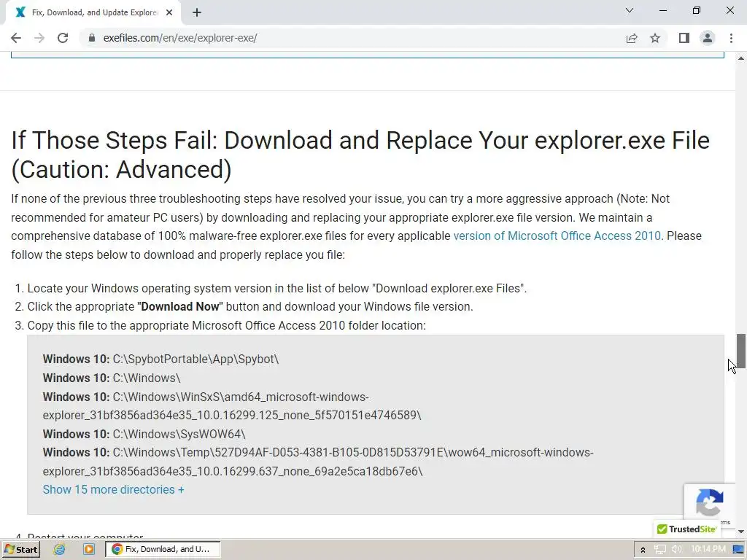The image size is (747, 560).
Task: Select the Fix, Download, and Update Explorer tab
Action: (x=94, y=13)
